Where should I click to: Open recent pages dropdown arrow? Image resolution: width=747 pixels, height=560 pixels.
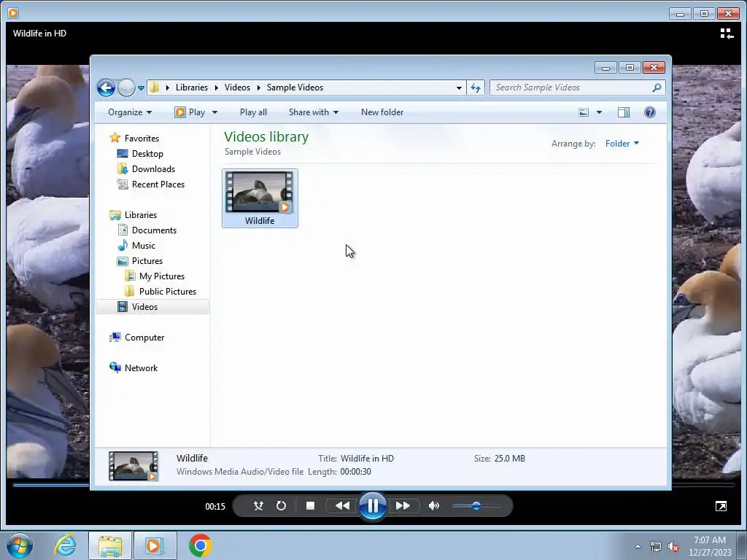tap(141, 88)
